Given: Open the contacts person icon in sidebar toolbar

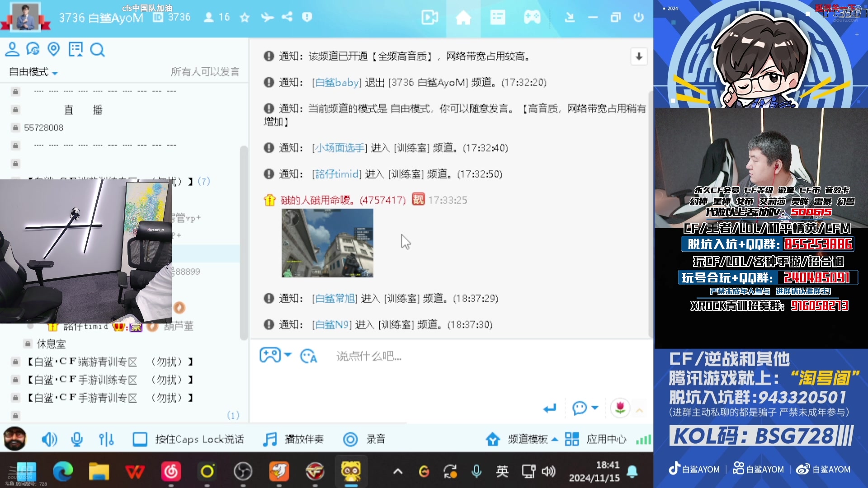Looking at the screenshot, I should coord(12,49).
